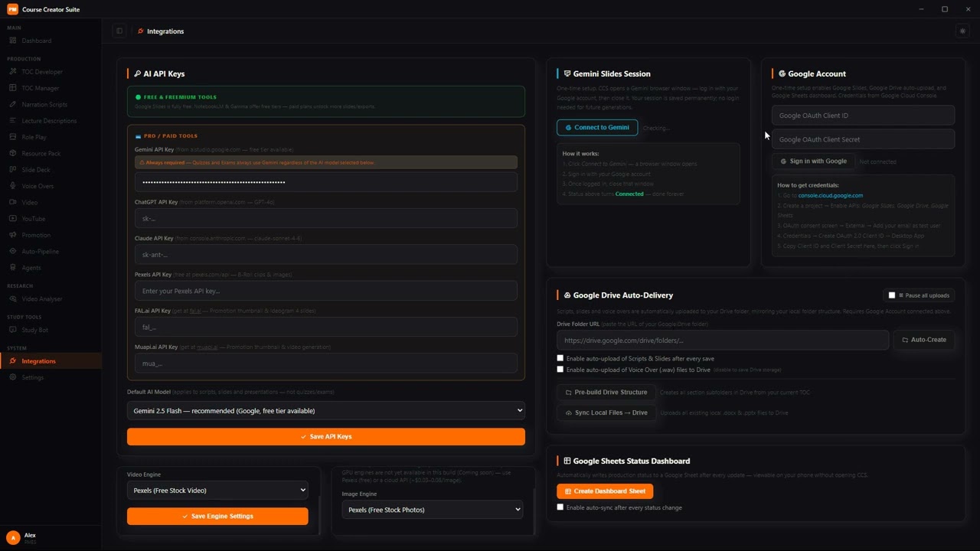Select the Slide Deck icon
Viewport: 980px width, 551px height.
pyautogui.click(x=13, y=170)
